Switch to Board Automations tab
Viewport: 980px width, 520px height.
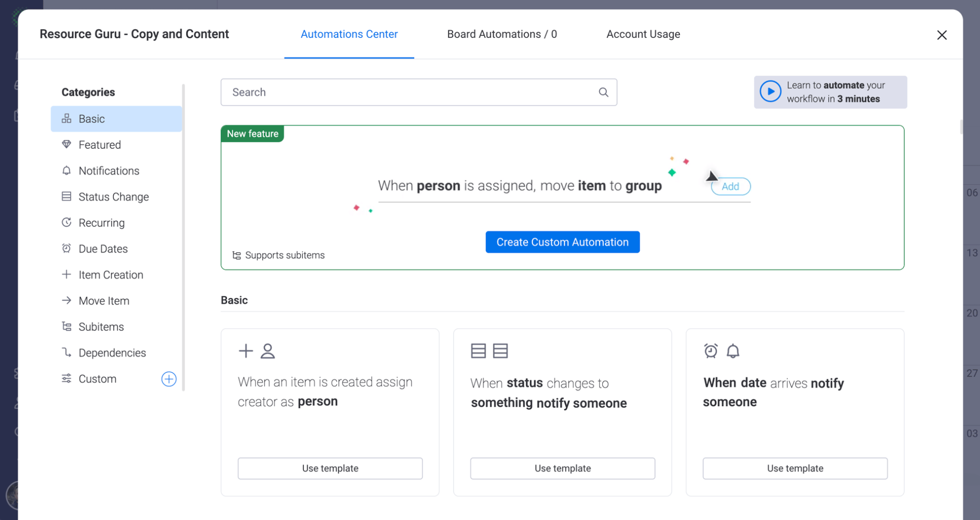point(501,34)
